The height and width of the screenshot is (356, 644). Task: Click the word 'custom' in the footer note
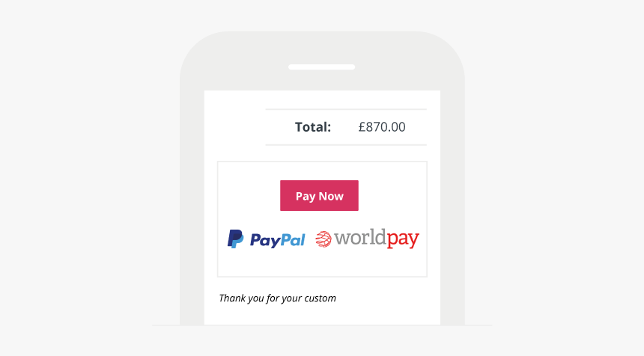[x=320, y=298]
